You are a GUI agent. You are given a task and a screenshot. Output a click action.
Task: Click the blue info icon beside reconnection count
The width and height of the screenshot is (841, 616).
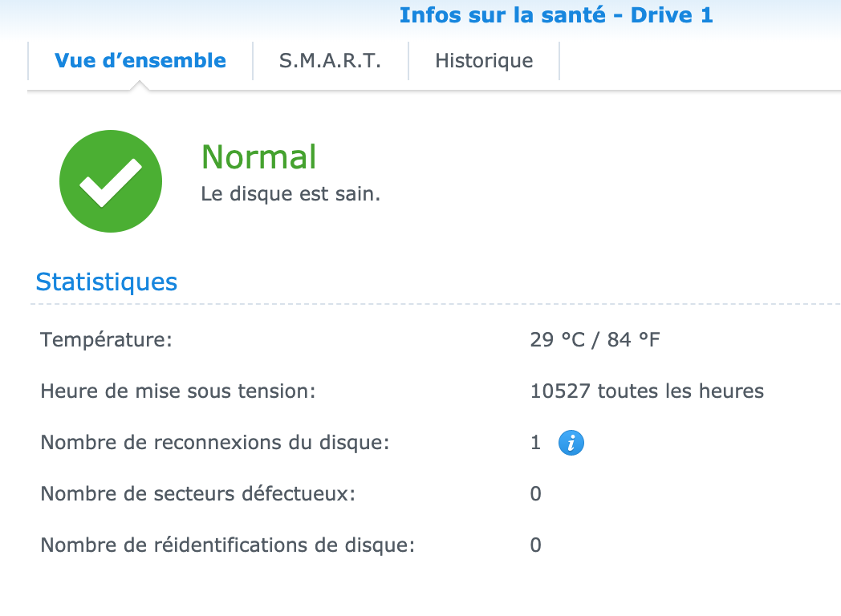click(x=571, y=443)
